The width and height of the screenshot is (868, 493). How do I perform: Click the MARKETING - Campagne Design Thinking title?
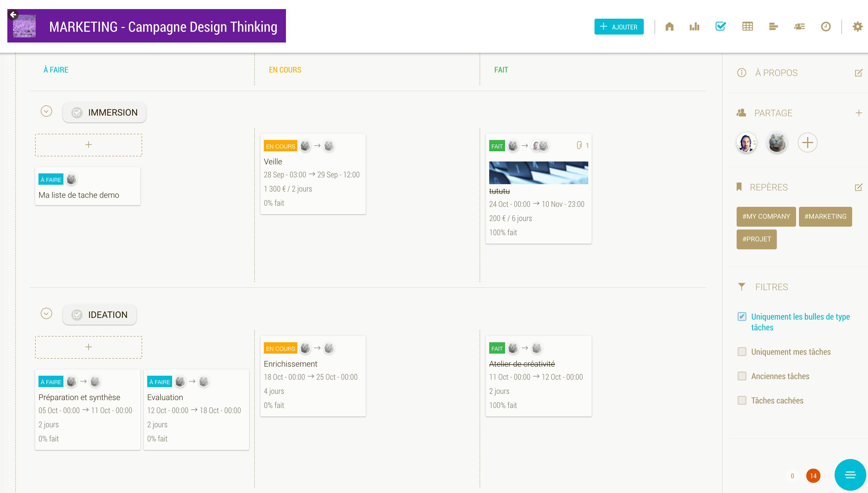coord(163,27)
